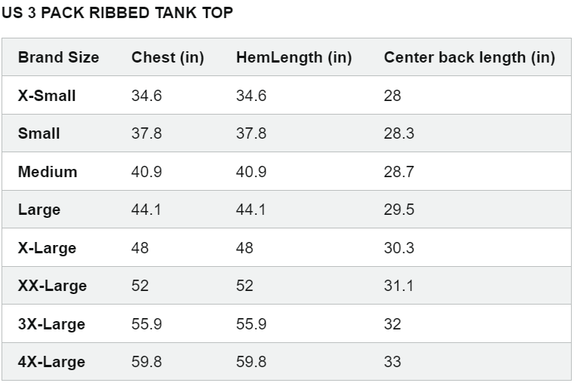This screenshot has height=392, width=574.
Task: Select the Medium hem length value 40.9
Action: pyautogui.click(x=251, y=172)
